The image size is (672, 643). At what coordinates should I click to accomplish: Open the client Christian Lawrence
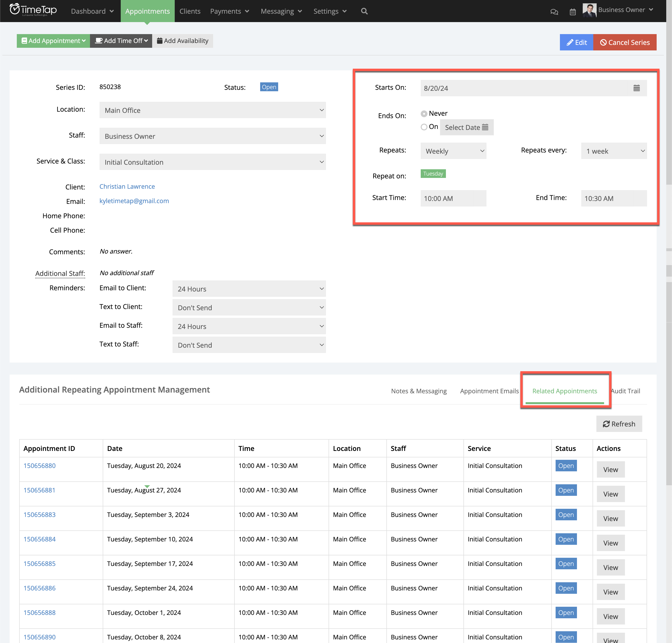coord(127,187)
